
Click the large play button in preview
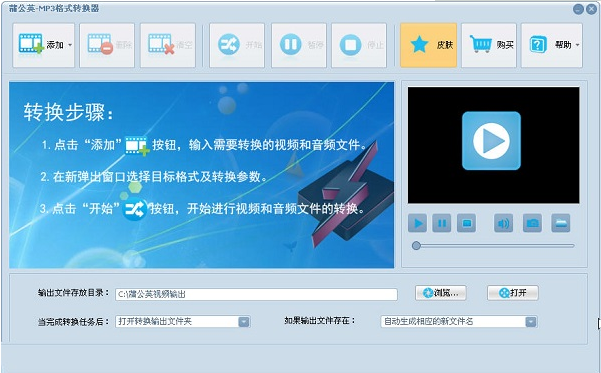(x=491, y=141)
